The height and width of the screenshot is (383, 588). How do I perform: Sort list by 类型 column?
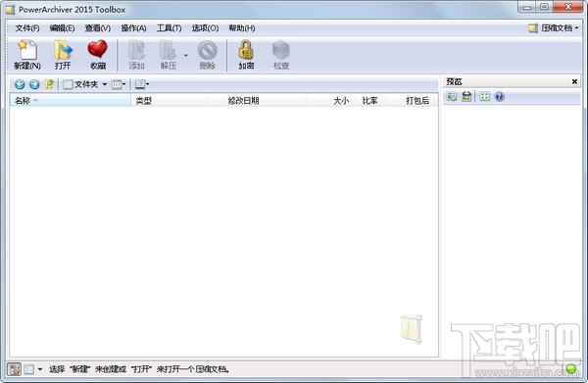coord(170,101)
